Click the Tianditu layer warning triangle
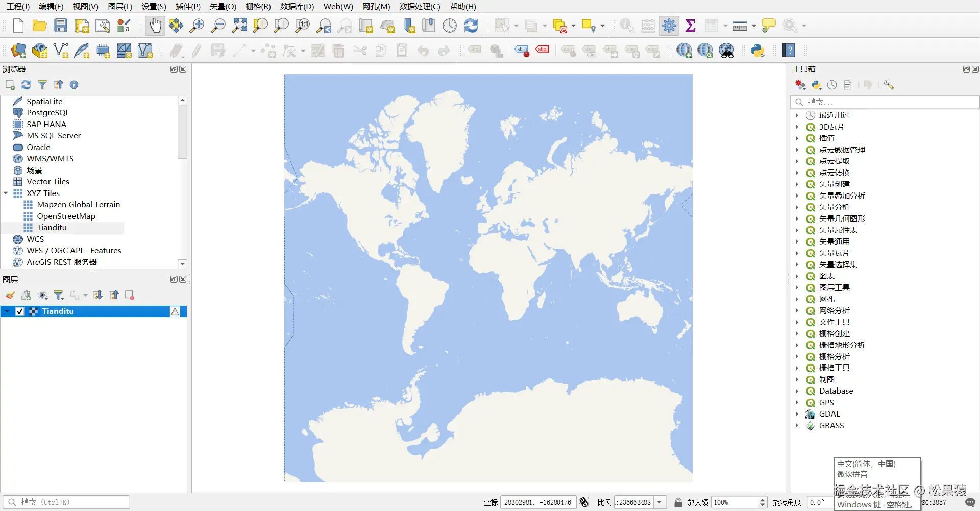Image resolution: width=980 pixels, height=511 pixels. (x=175, y=311)
